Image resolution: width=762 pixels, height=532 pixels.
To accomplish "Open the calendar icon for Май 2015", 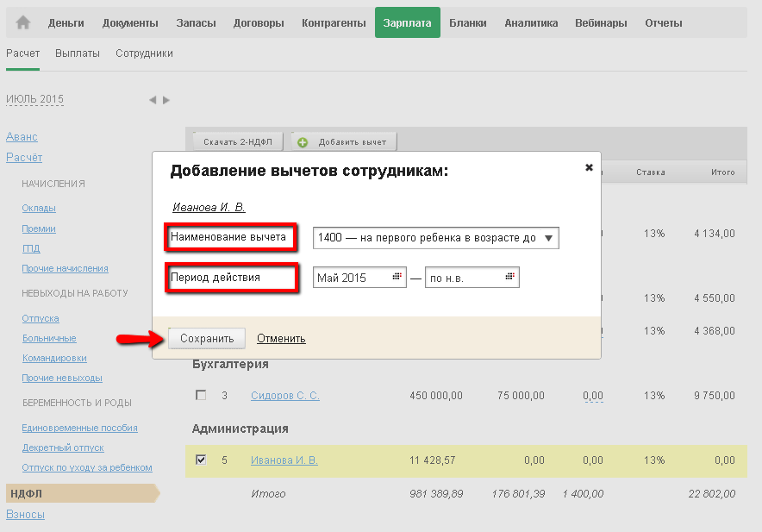I will click(x=397, y=276).
